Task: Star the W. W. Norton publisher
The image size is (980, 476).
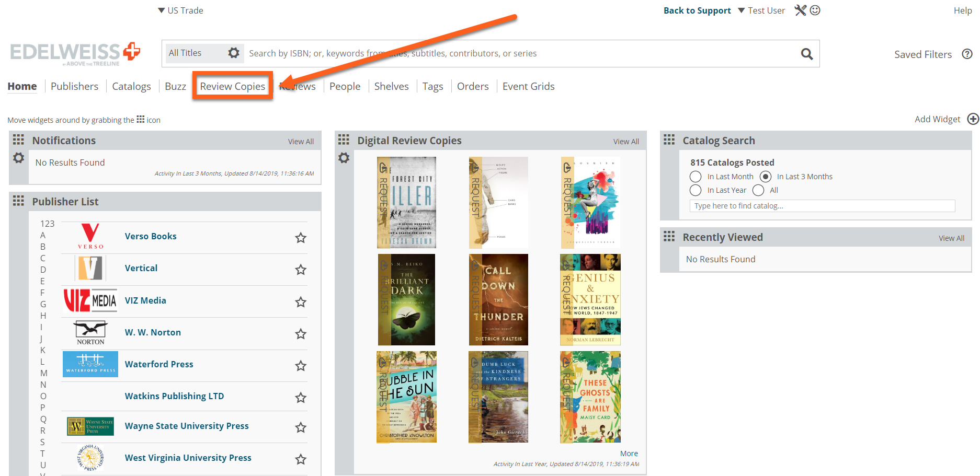Action: point(301,334)
